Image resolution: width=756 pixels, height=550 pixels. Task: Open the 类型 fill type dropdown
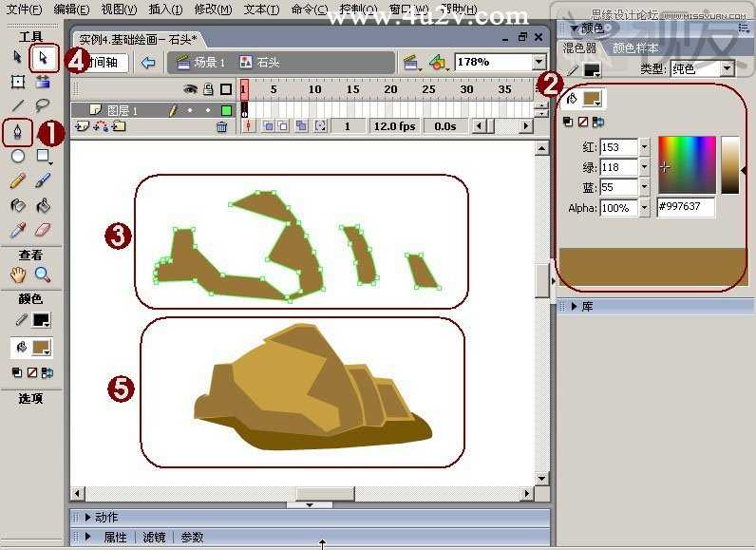728,69
